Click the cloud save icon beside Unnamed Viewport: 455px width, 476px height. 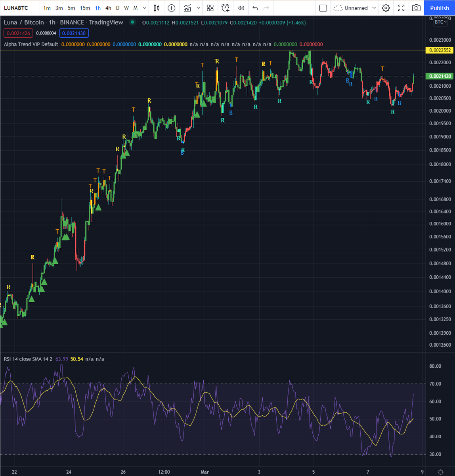tap(338, 8)
